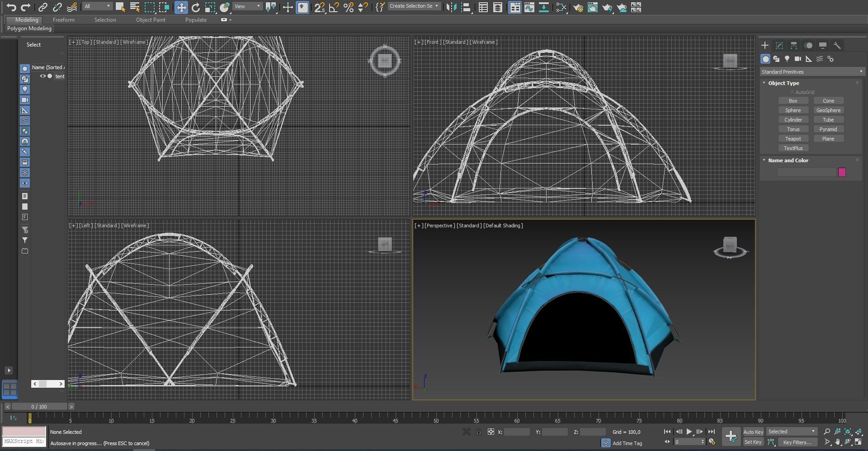Viewport: 868px width, 451px height.
Task: Open the Polygon Modeling panel tab
Action: (29, 28)
